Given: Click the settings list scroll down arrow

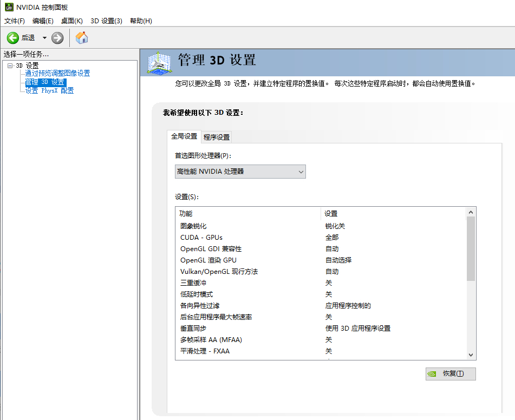Looking at the screenshot, I should pos(471,355).
